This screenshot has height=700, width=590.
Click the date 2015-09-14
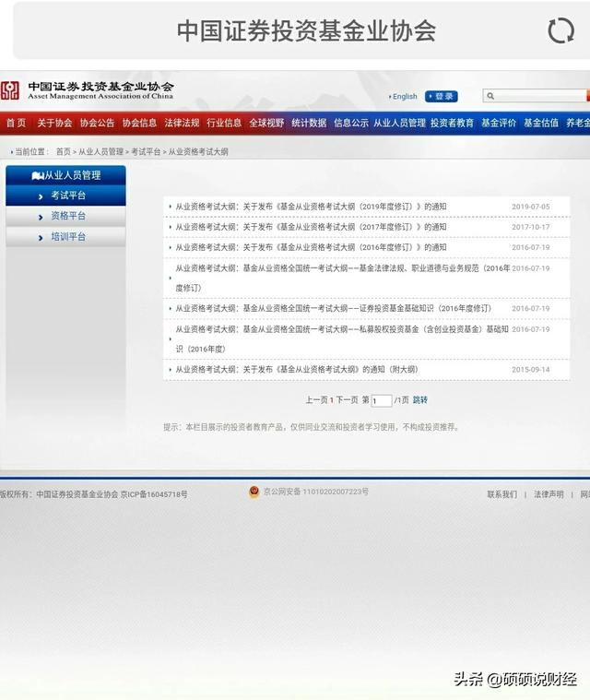coord(531,370)
